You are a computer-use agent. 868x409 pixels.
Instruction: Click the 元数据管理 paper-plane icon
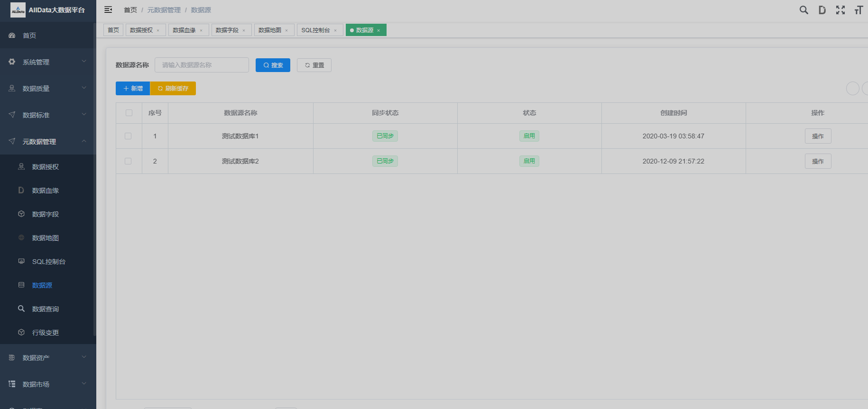pos(12,142)
